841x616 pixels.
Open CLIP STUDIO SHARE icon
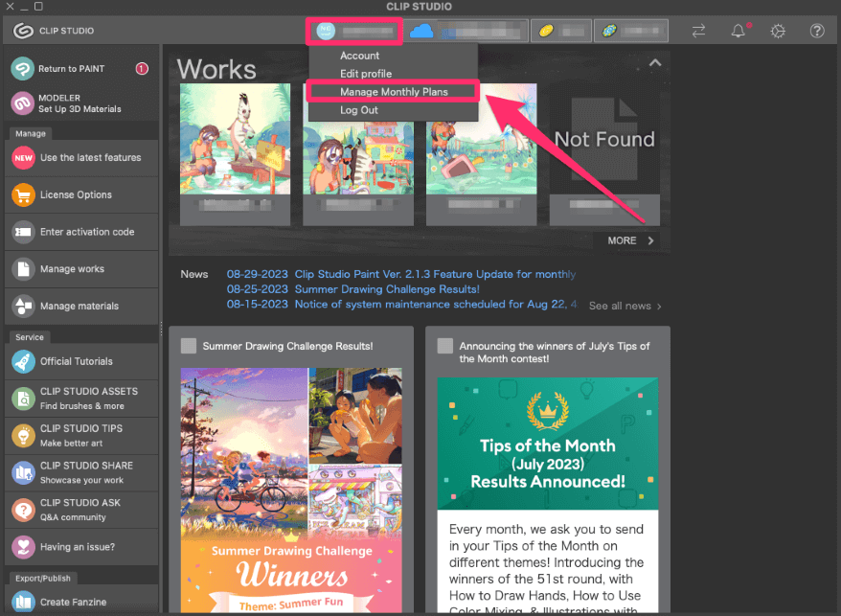[x=23, y=472]
